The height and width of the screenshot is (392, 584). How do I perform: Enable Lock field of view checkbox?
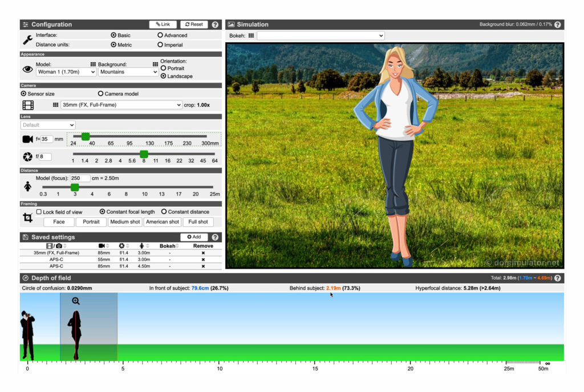[39, 212]
